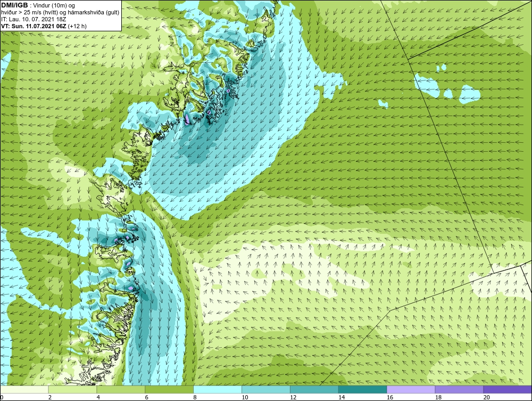
Task: Click the 4–6 m/s legend color swatch
Action: 121,389
